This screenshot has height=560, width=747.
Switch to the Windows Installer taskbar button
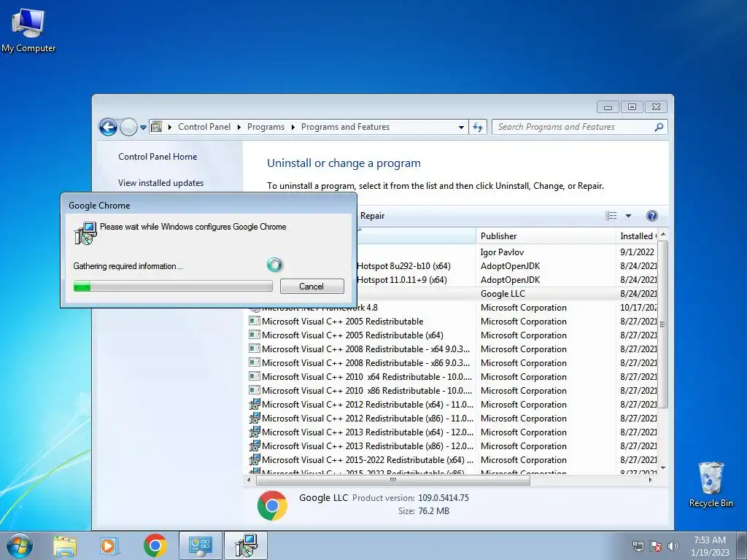pos(246,545)
